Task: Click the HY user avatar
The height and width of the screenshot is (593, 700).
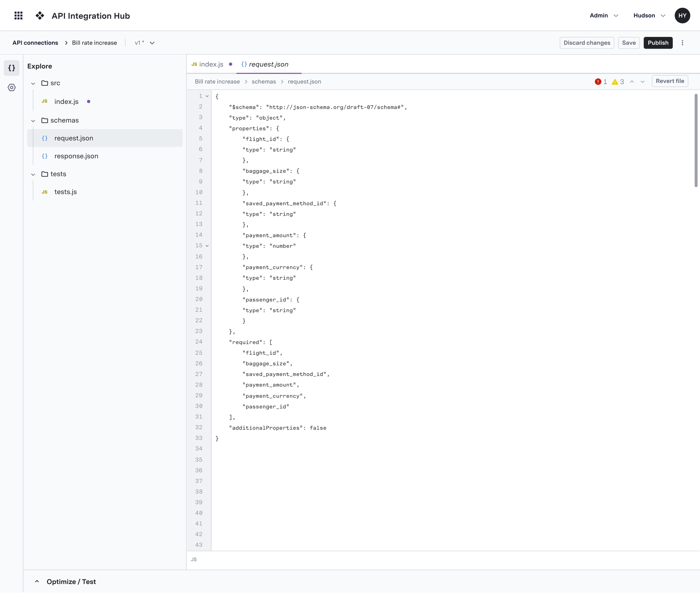Action: [x=682, y=15]
